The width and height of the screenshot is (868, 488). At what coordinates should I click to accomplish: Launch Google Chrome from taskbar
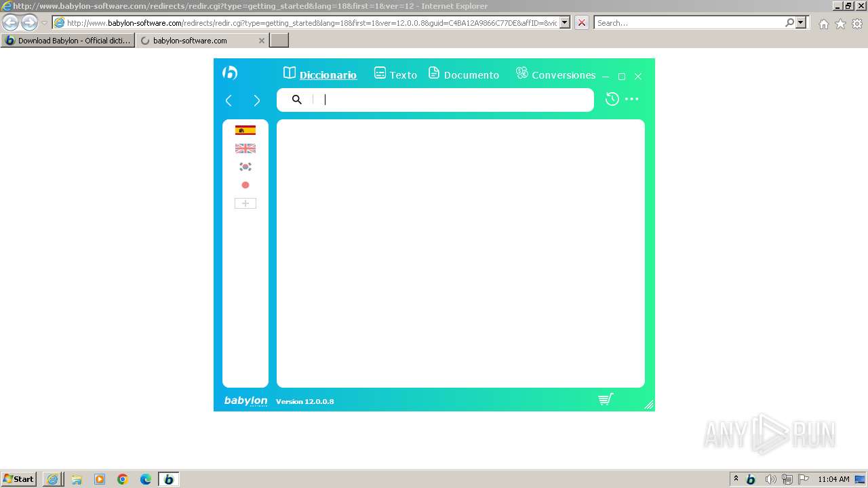123,479
